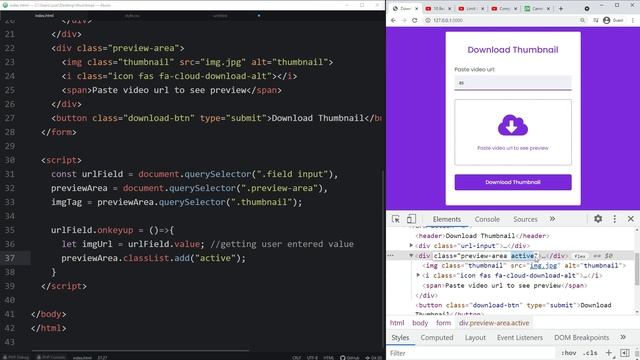Go forward in the browser

404,20
